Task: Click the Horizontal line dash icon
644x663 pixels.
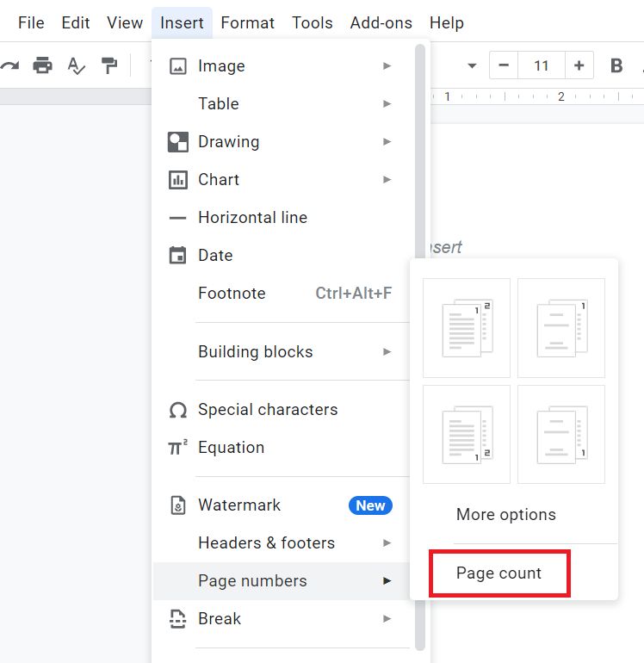Action: point(177,218)
